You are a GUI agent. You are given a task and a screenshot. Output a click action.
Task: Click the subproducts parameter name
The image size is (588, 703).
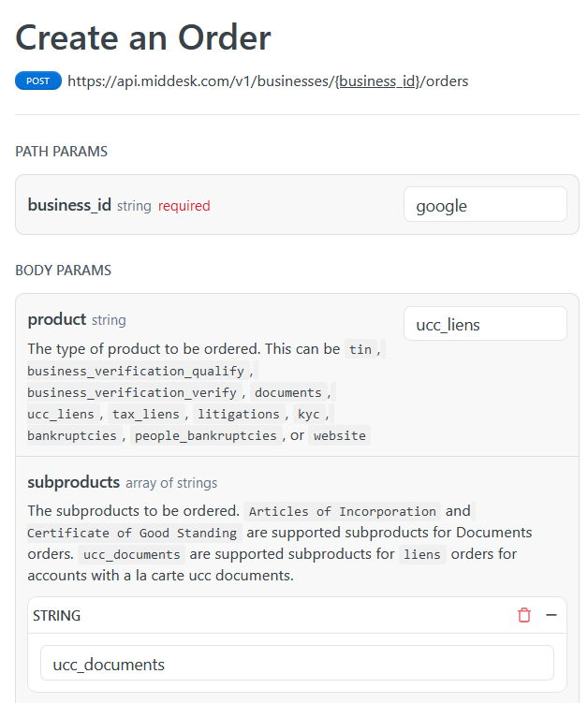(x=74, y=482)
